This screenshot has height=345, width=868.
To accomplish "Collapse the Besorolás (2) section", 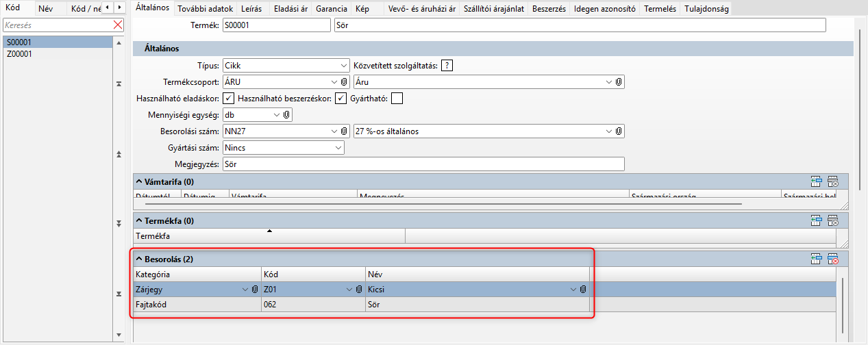I will 139,259.
